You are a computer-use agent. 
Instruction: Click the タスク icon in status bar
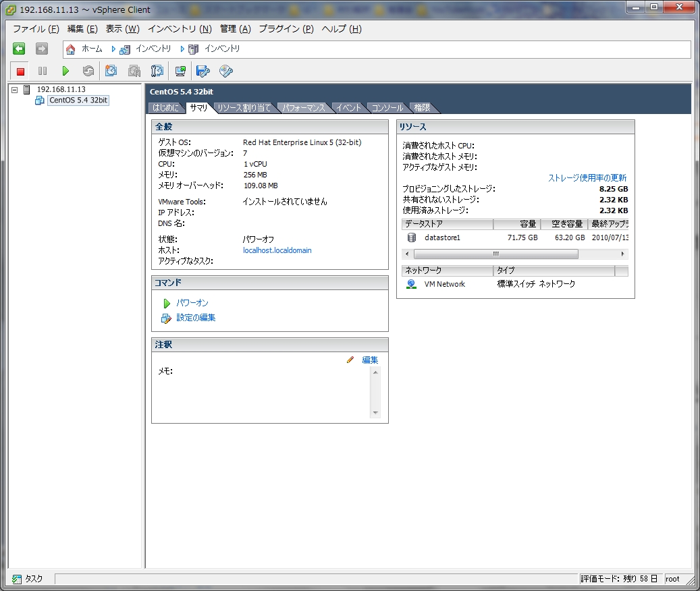pos(17,579)
